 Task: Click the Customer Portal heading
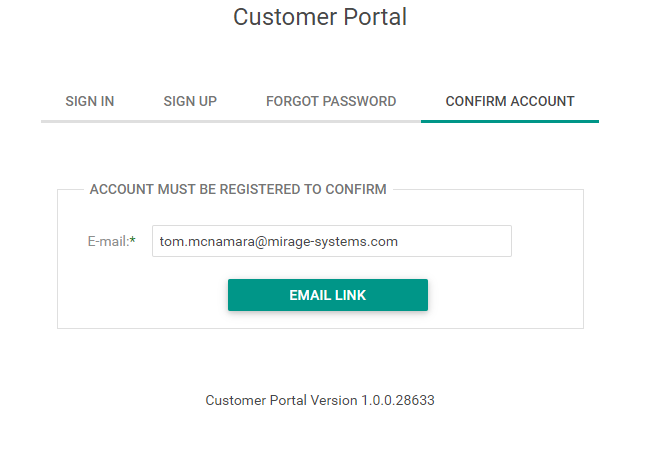(320, 17)
